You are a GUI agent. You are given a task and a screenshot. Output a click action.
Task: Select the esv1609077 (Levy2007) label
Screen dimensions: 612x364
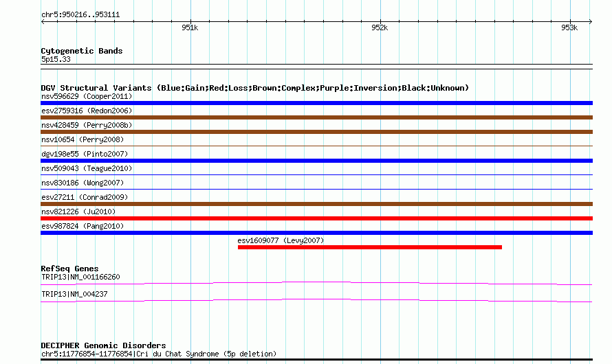281,240
